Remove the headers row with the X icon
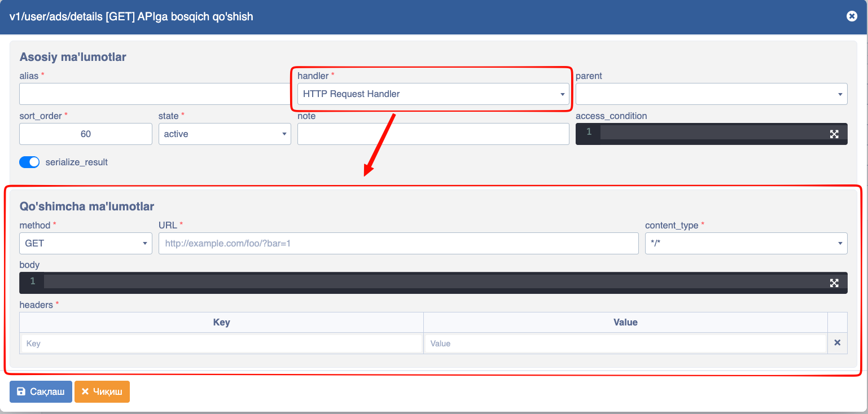The height and width of the screenshot is (414, 868). tap(838, 343)
